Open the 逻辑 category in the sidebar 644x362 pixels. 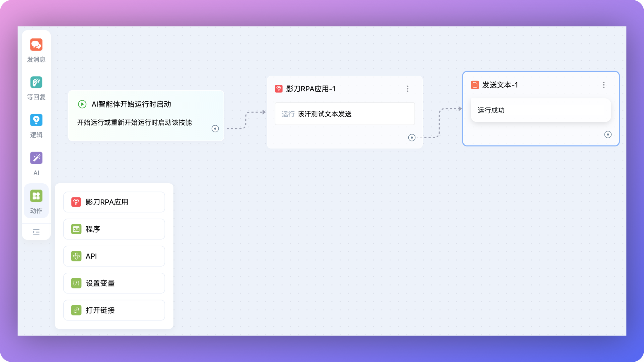coord(36,126)
